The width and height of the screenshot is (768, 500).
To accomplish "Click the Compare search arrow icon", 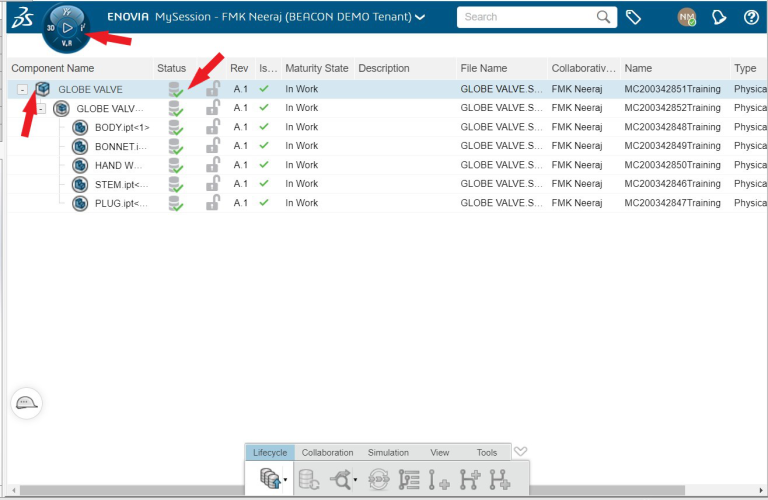I will [340, 479].
